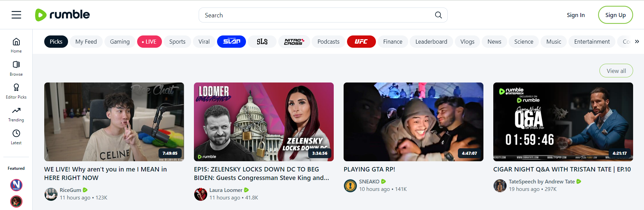Viewport: 644px width, 210px height.
Task: Click the search magnifier icon
Action: point(438,15)
